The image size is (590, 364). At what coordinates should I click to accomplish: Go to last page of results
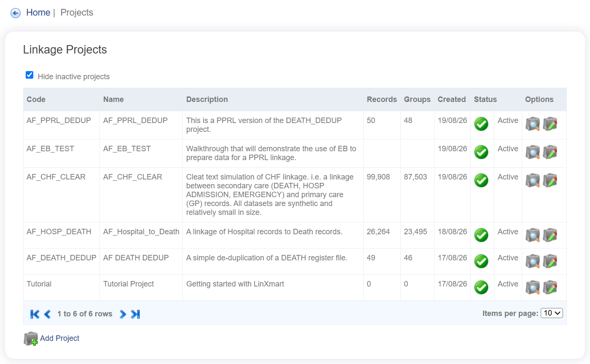(x=135, y=314)
